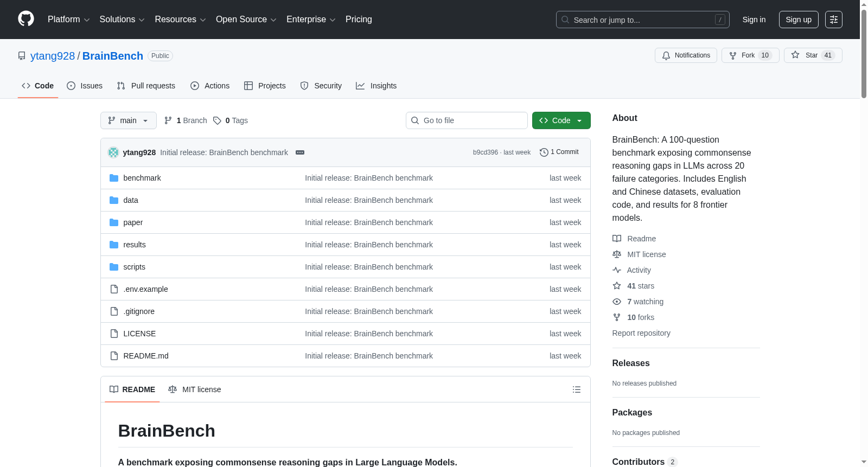868x467 pixels.
Task: Switch to the Pull requests tab
Action: click(146, 86)
